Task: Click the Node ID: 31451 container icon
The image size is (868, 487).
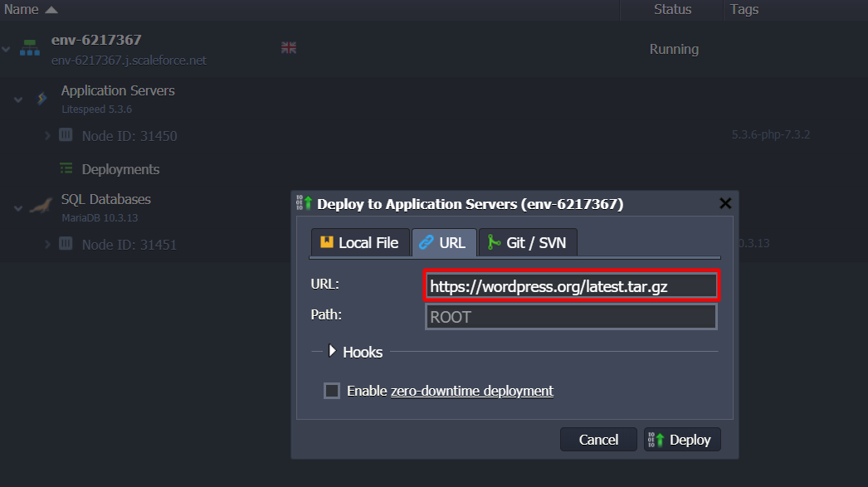Action: click(66, 245)
